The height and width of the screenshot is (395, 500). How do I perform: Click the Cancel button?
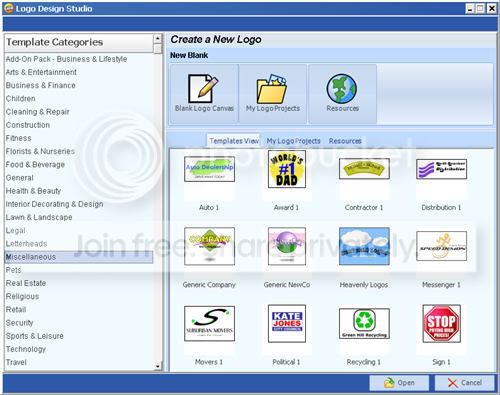[464, 383]
